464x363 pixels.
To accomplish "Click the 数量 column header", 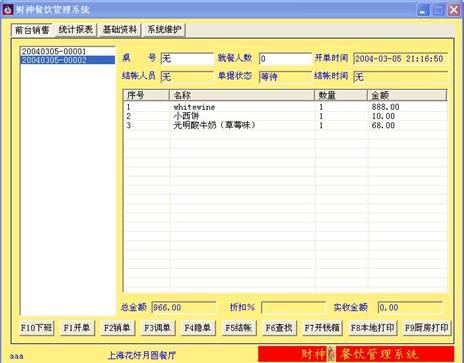I will (x=341, y=95).
